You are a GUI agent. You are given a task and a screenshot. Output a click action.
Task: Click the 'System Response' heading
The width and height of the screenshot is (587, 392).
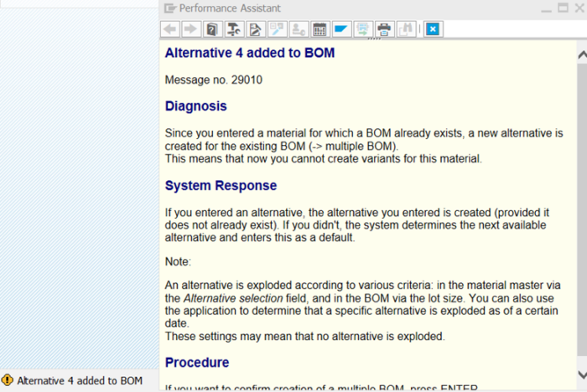click(221, 185)
